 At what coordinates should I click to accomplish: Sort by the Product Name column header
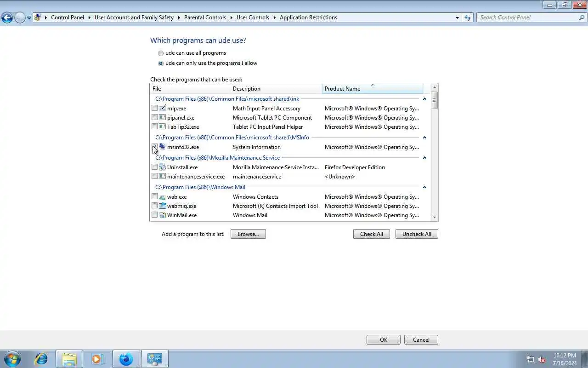(373, 89)
